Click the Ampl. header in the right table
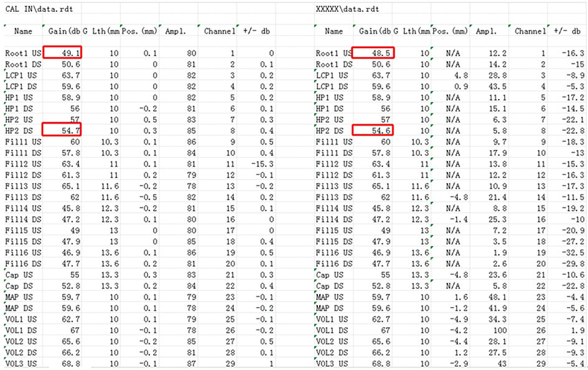This screenshot has width=588, height=370. click(x=487, y=31)
